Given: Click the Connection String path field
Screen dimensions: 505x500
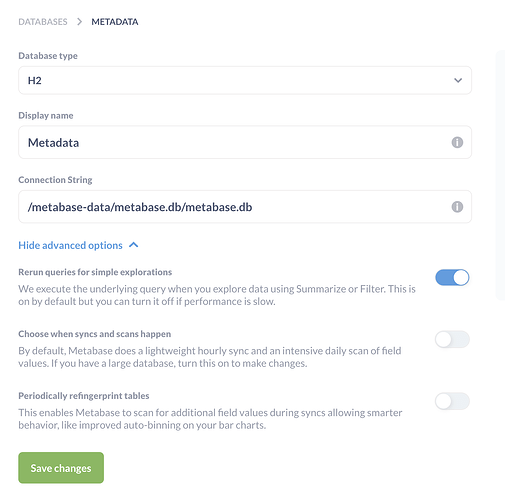Looking at the screenshot, I should 245,207.
